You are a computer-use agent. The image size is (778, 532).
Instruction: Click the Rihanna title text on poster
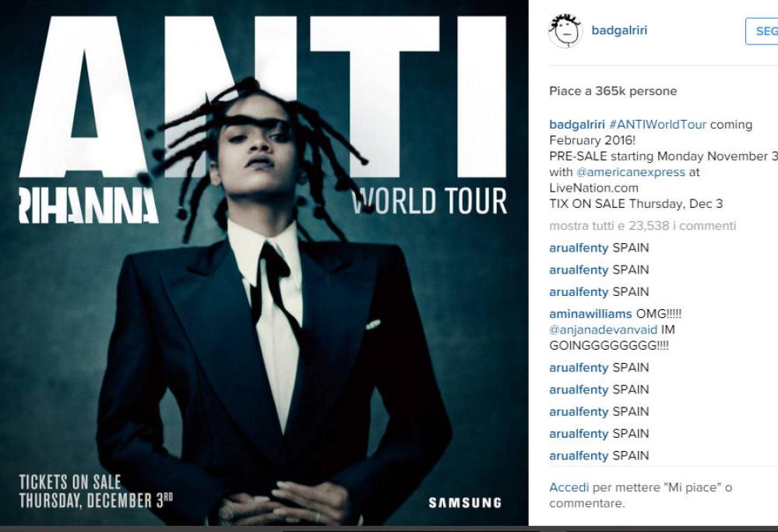[x=88, y=205]
